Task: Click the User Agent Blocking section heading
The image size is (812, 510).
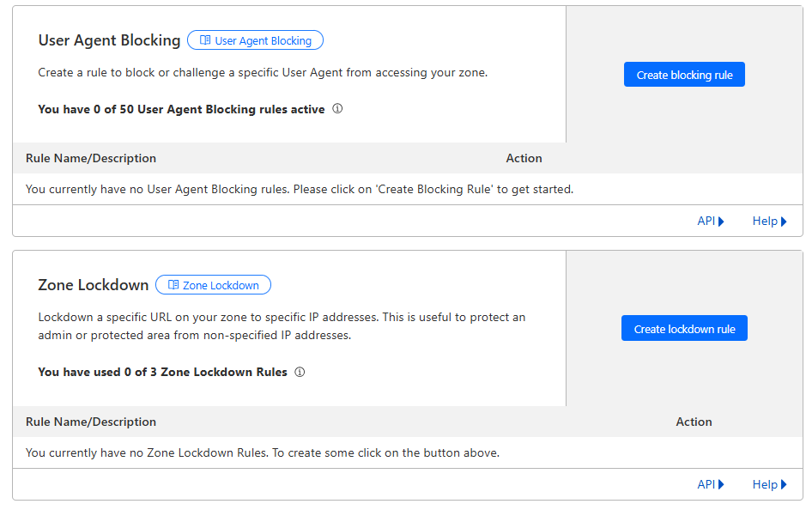Action: pos(109,40)
